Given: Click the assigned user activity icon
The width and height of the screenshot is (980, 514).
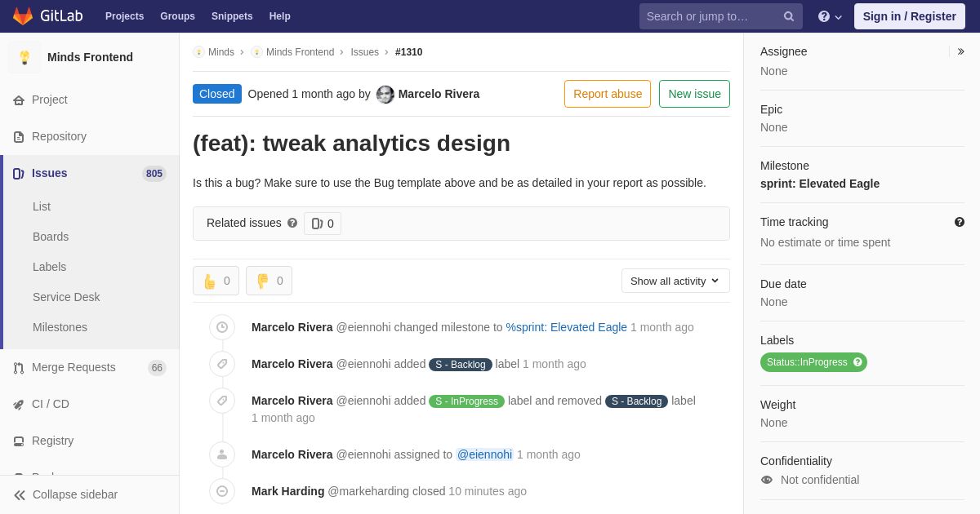Looking at the screenshot, I should [222, 454].
